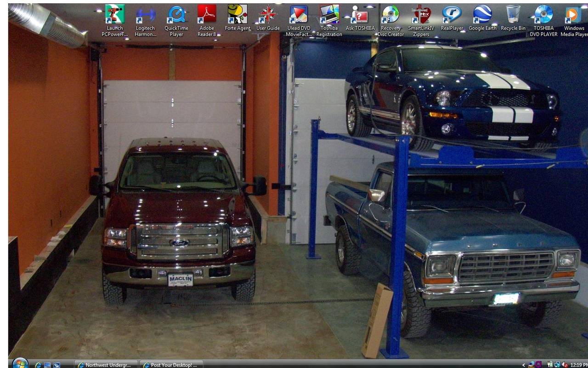The image size is (588, 368).
Task: Launch Windows Media Player desktop icon
Action: click(x=574, y=21)
